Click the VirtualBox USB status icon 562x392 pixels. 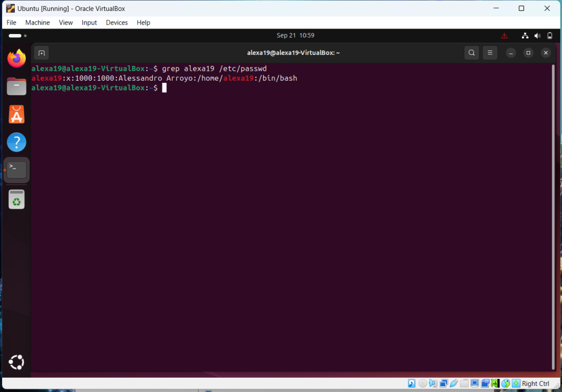[453, 383]
